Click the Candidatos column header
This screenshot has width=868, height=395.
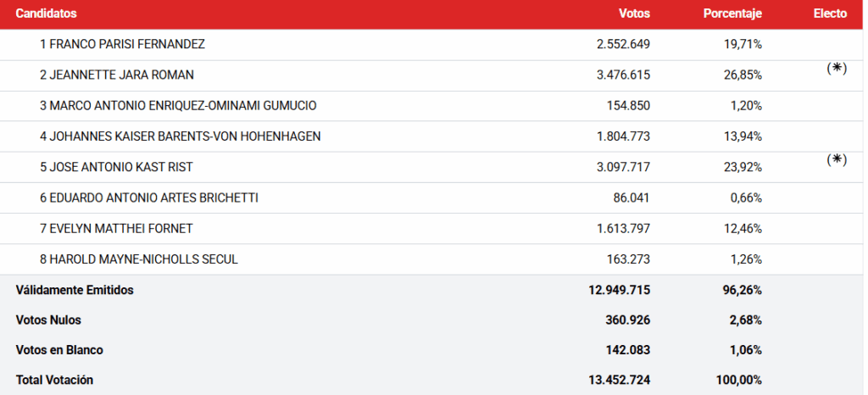pyautogui.click(x=46, y=14)
